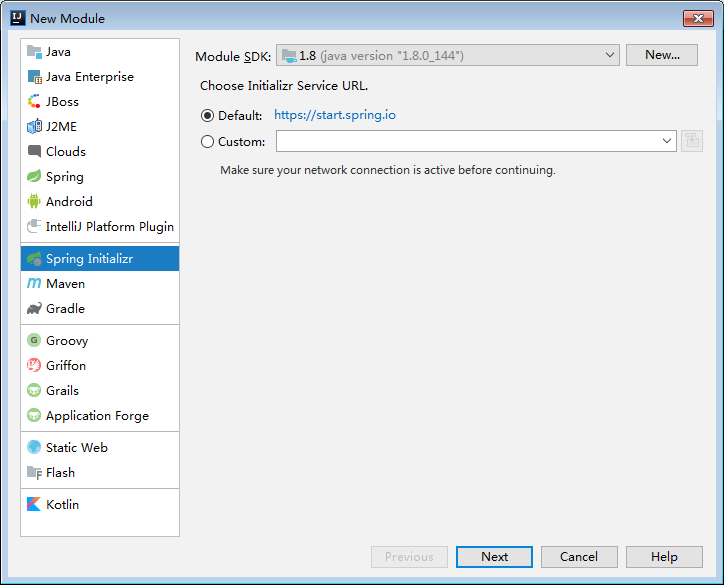Click the Spring leaf icon

click(34, 176)
